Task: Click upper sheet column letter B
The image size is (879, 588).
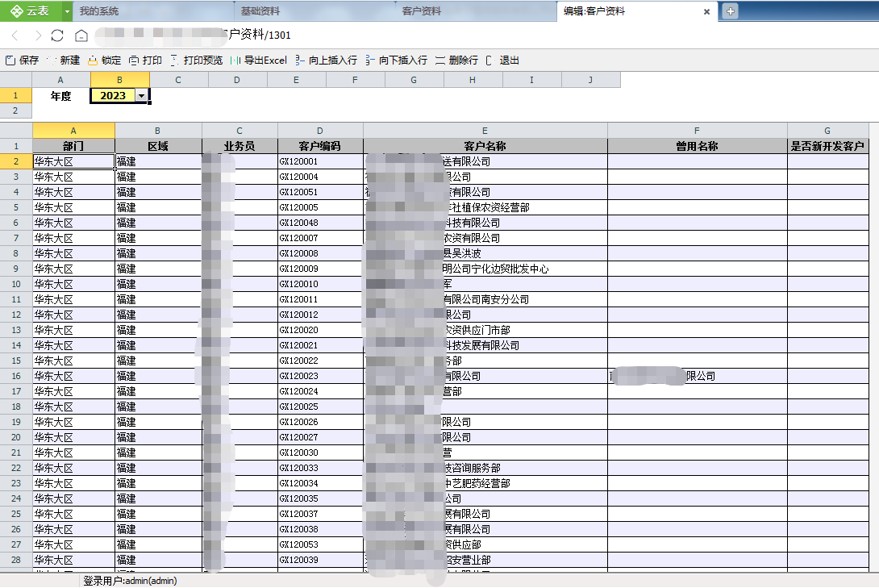Action: 119,80
